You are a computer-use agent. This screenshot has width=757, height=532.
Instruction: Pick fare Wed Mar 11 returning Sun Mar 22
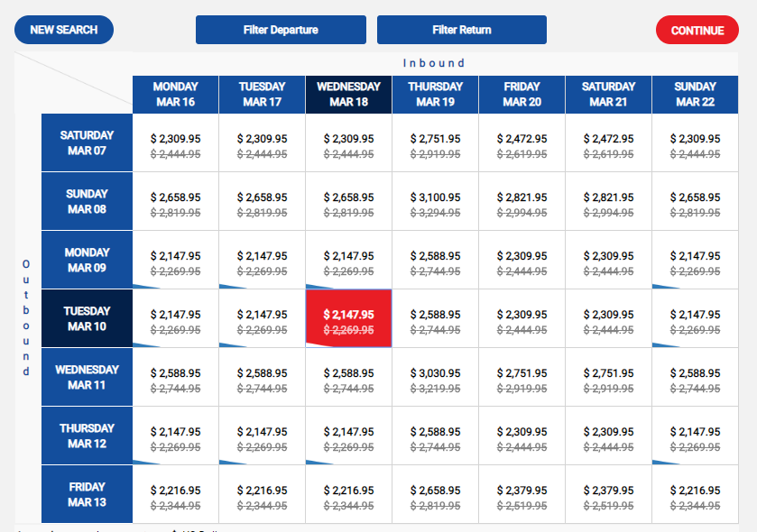(696, 377)
